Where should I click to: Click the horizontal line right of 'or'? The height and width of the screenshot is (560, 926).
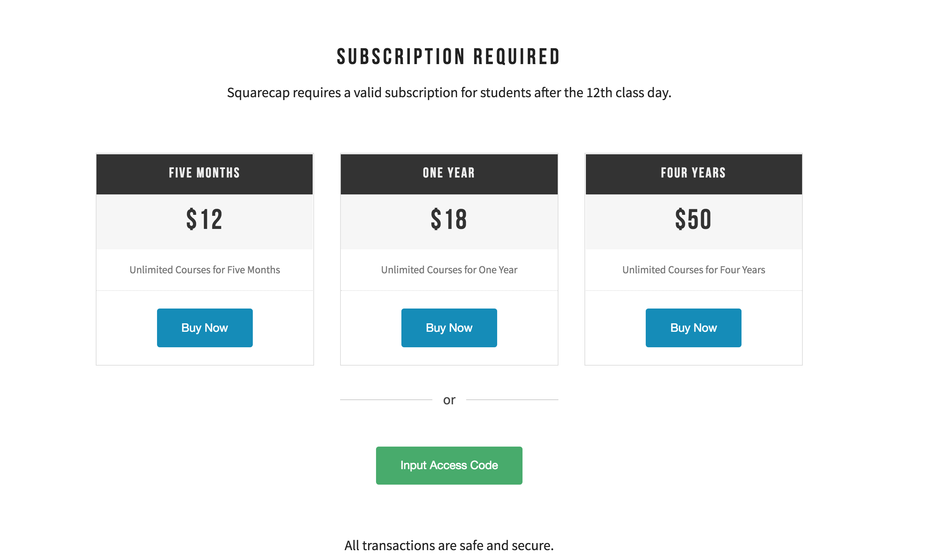pos(512,399)
